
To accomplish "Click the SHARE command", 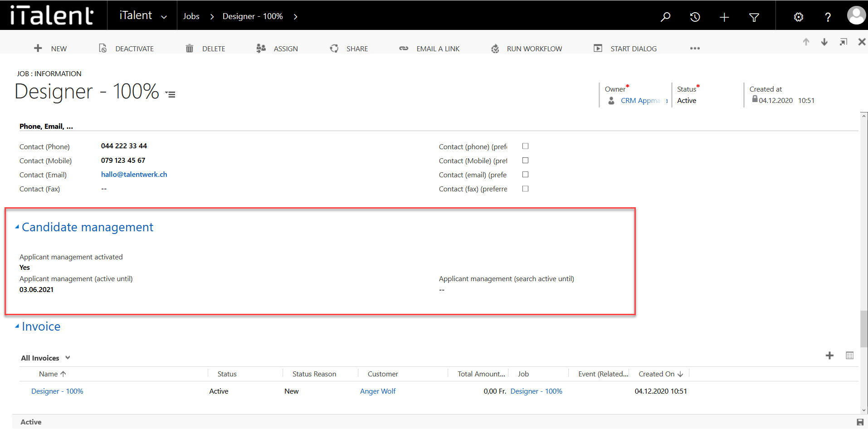I will tap(349, 49).
